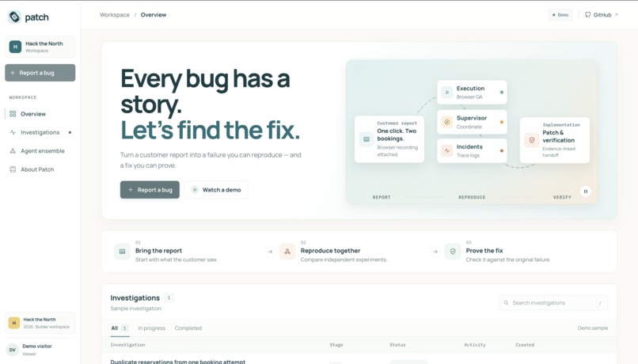Click the Reproduce together heading
638x364 pixels.
tap(330, 251)
